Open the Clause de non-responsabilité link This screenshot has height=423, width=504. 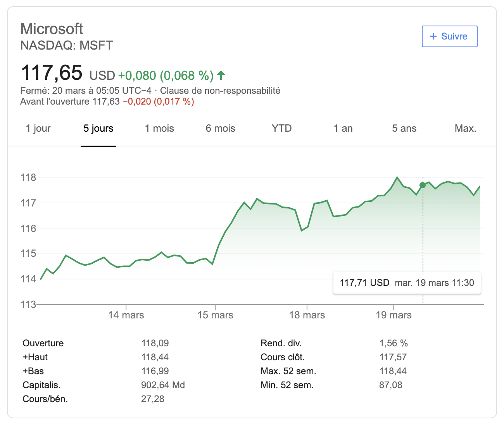[220, 91]
